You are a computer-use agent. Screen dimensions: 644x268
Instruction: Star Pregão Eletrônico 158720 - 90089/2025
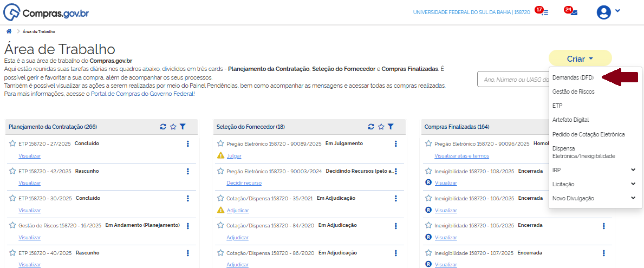[220, 143]
